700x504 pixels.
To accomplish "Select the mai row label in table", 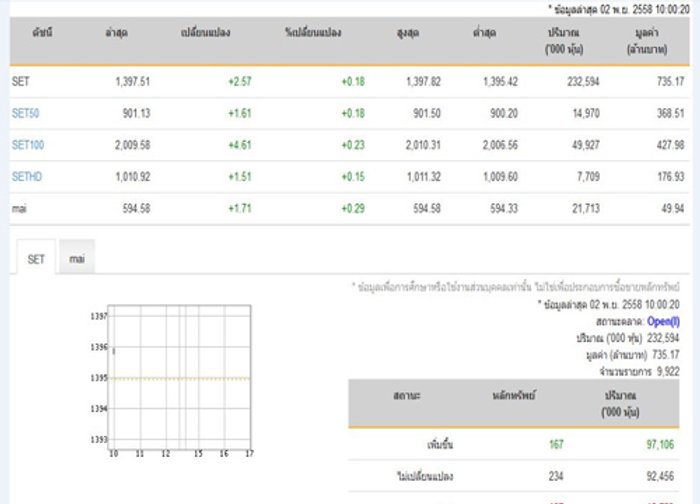I will 19,208.
